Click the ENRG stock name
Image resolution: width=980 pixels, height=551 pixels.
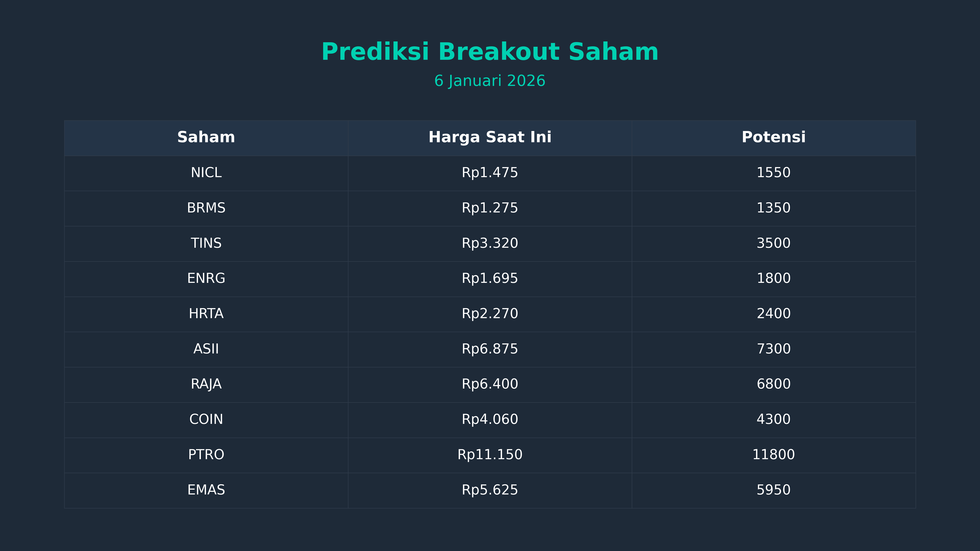click(206, 278)
